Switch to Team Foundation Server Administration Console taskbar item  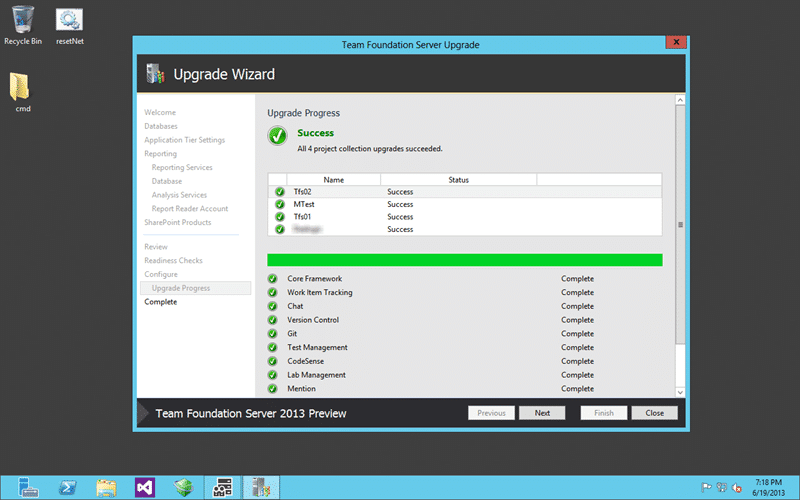[x=222, y=488]
